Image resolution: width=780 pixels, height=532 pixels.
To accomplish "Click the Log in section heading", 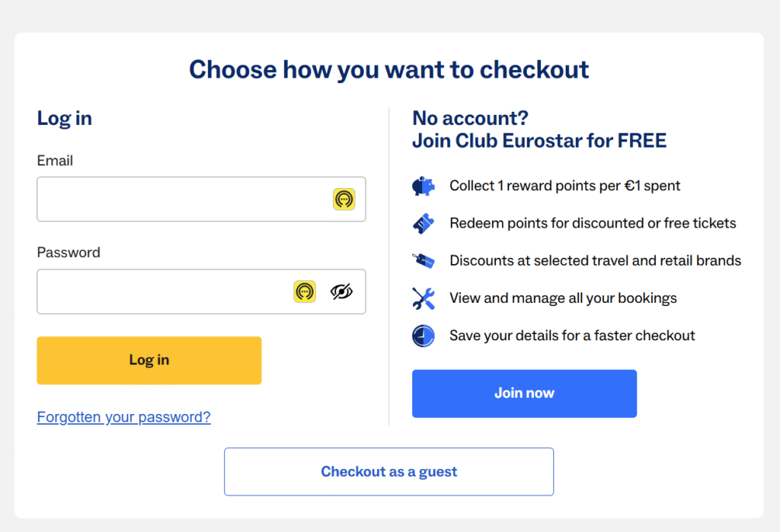I will coord(65,118).
